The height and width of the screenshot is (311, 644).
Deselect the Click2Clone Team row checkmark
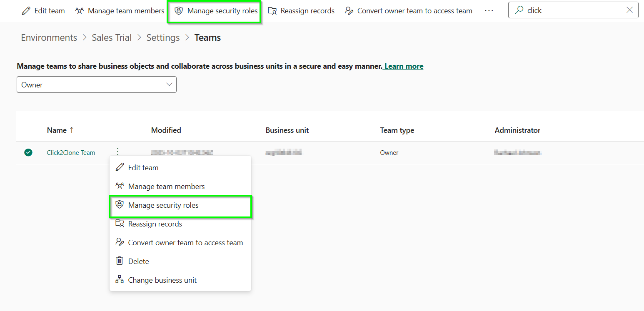coord(28,153)
